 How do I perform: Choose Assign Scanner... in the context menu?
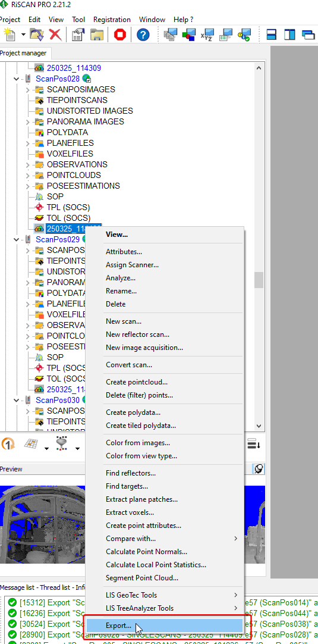click(x=164, y=265)
